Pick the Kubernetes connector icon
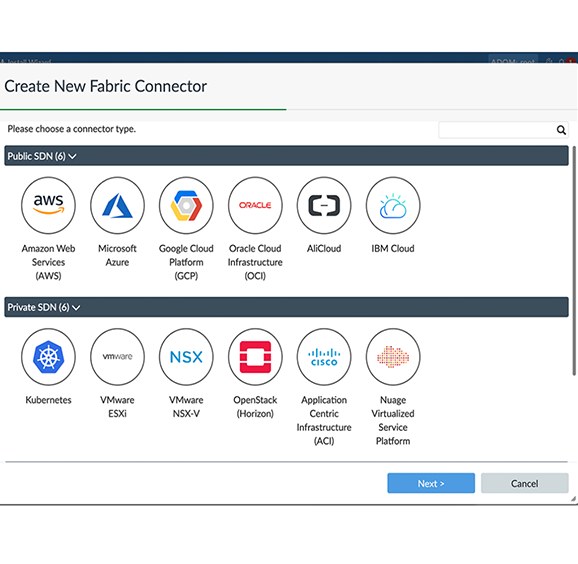This screenshot has width=578, height=564. click(x=48, y=357)
